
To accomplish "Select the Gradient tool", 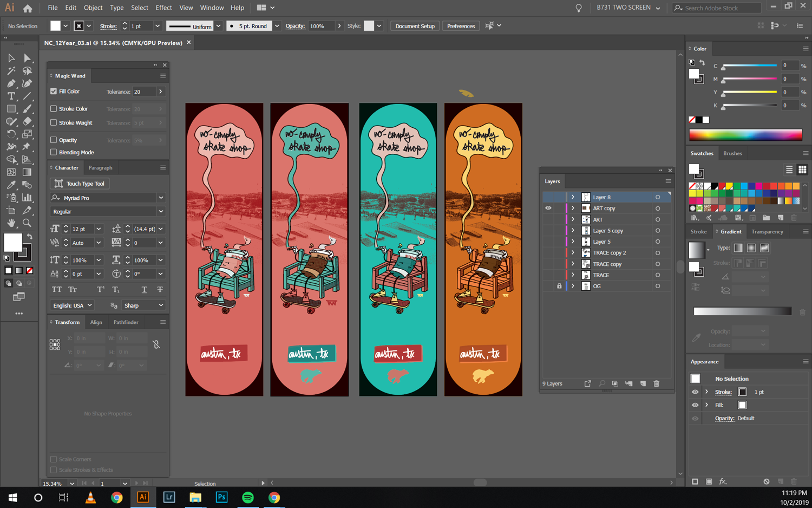I will click(x=27, y=172).
